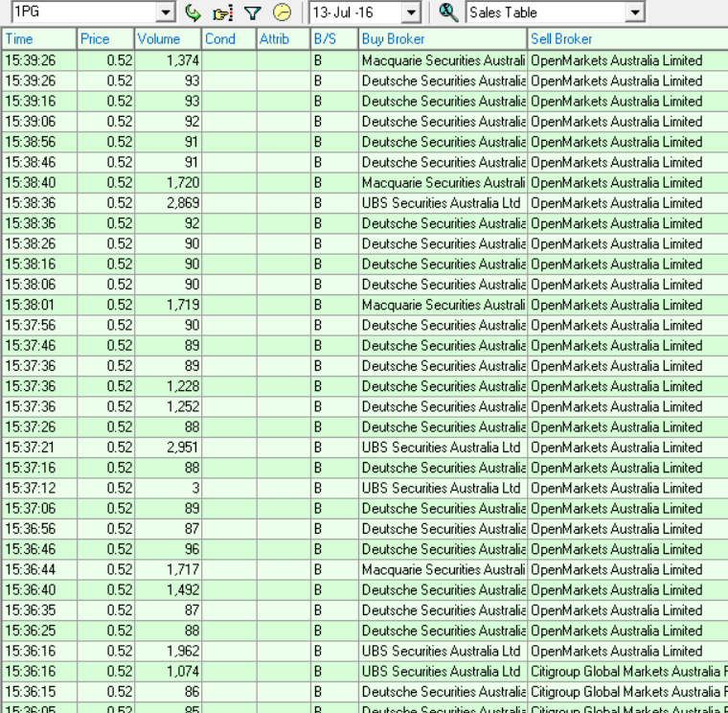The image size is (728, 713).
Task: Select the volume cell 1,252
Action: [x=168, y=407]
